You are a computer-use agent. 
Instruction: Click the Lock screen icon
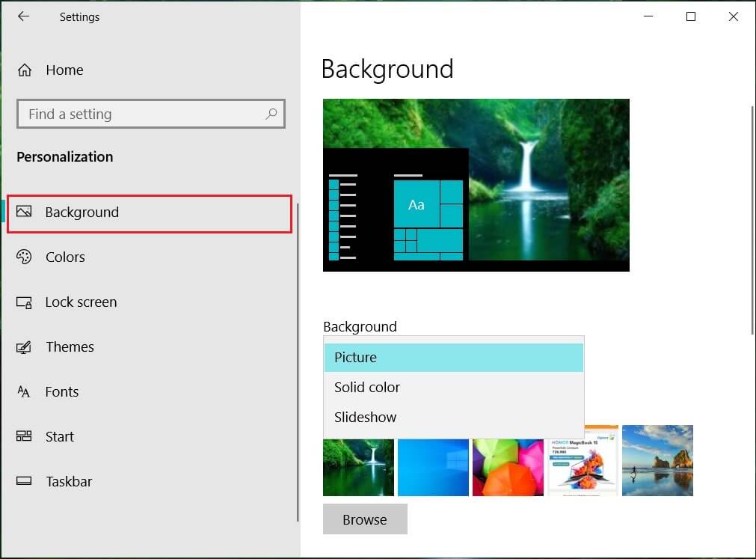point(24,302)
